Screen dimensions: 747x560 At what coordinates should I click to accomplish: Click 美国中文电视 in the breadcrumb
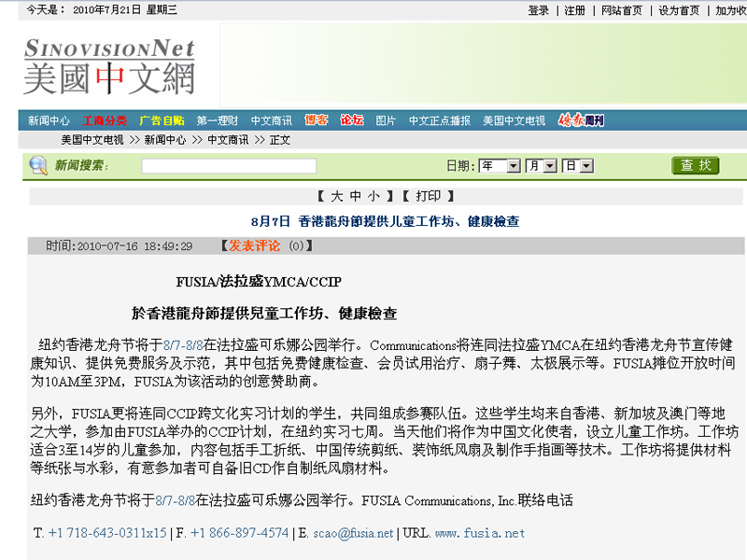click(92, 140)
